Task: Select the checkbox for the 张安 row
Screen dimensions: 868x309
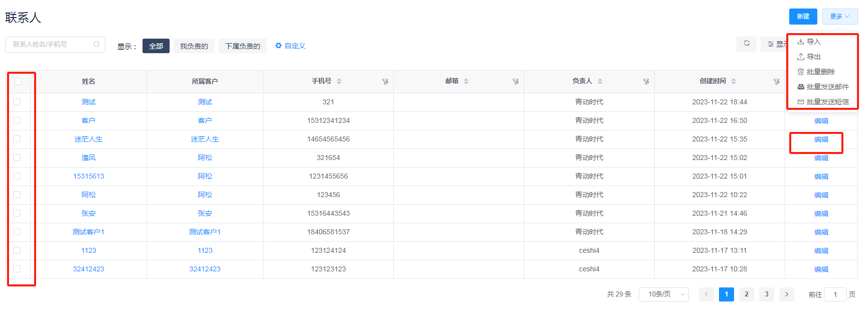Action: click(17, 213)
